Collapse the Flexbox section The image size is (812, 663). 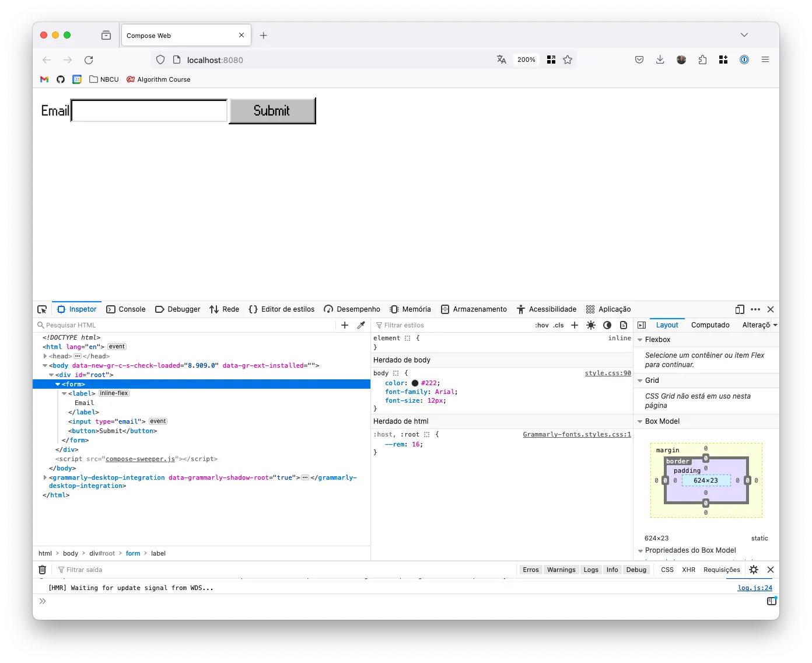(640, 340)
